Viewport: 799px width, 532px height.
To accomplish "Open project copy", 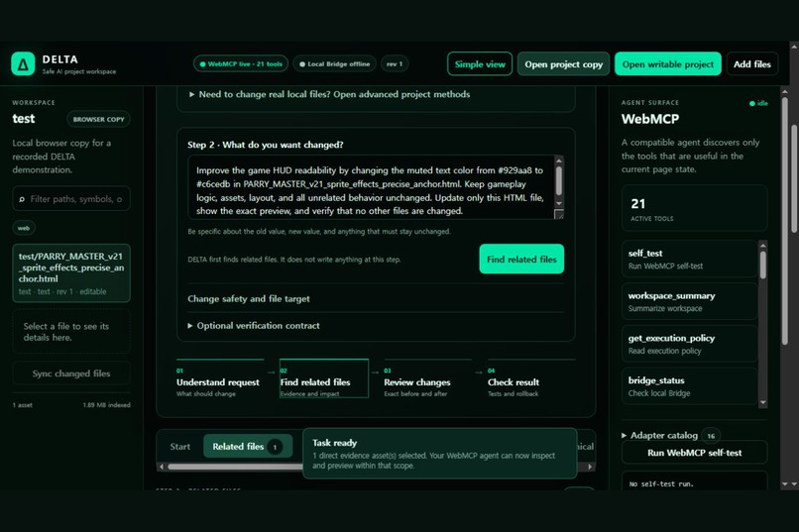I will pos(564,64).
